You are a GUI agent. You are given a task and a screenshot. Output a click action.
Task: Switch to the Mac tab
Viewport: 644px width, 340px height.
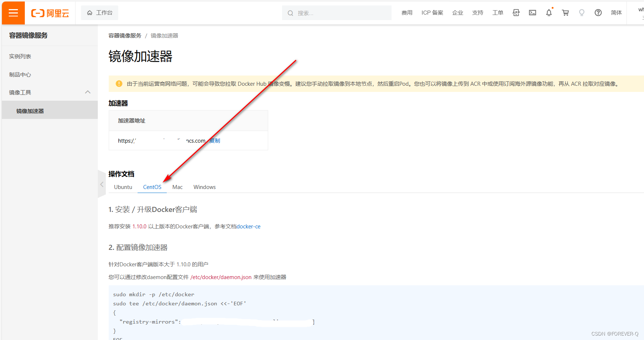pyautogui.click(x=177, y=187)
